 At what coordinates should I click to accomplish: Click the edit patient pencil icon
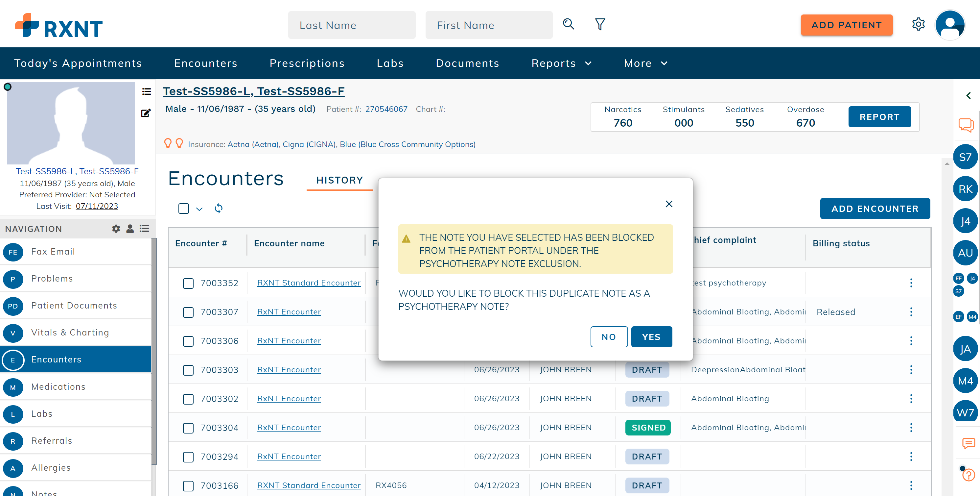click(146, 113)
